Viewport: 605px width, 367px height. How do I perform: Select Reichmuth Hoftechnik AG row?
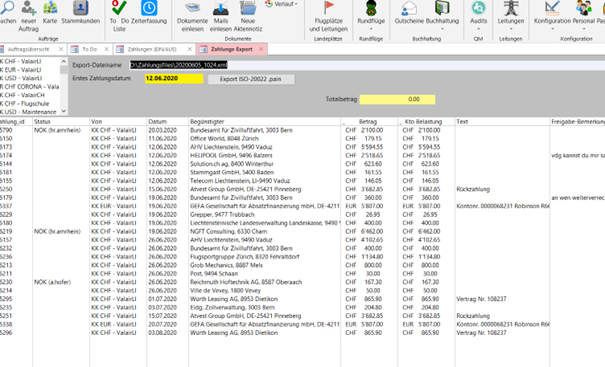[302, 282]
